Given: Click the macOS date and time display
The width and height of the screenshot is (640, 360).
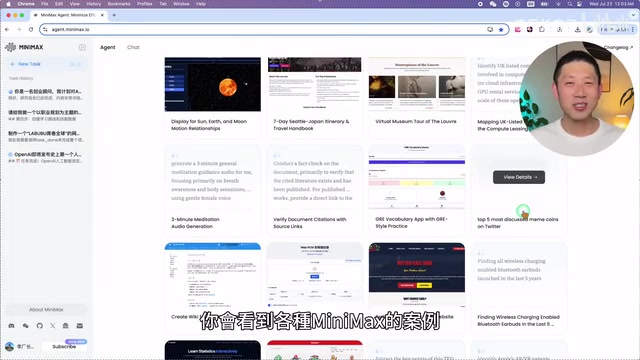Looking at the screenshot, I should click(611, 4).
